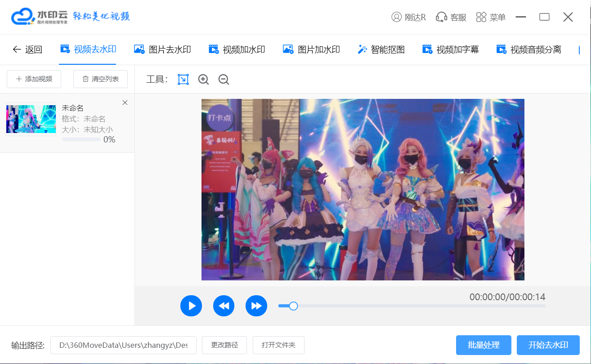Switch to the 图片去水印 tab
Image resolution: width=591 pixels, height=364 pixels.
pyautogui.click(x=163, y=49)
